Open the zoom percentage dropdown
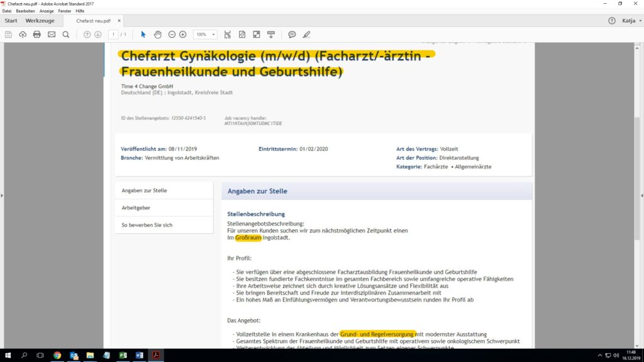 214,35
